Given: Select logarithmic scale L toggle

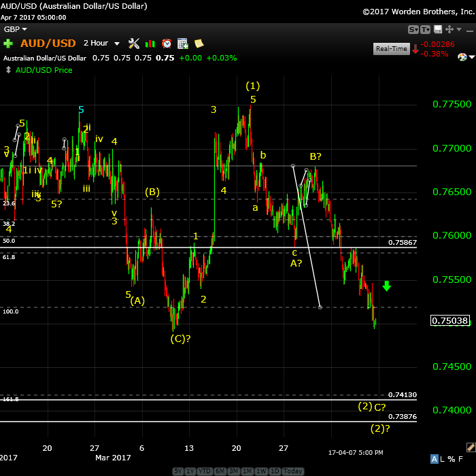Looking at the screenshot, I should 442,459.
